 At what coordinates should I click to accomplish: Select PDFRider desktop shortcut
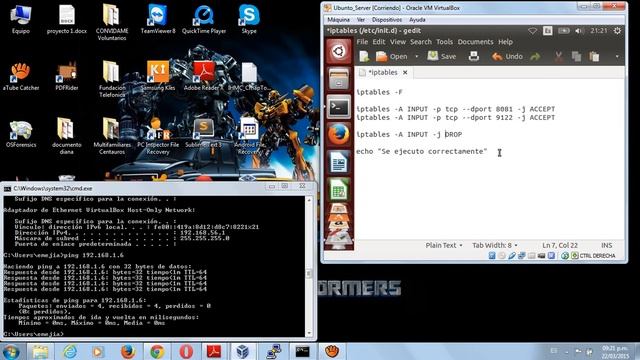click(67, 76)
